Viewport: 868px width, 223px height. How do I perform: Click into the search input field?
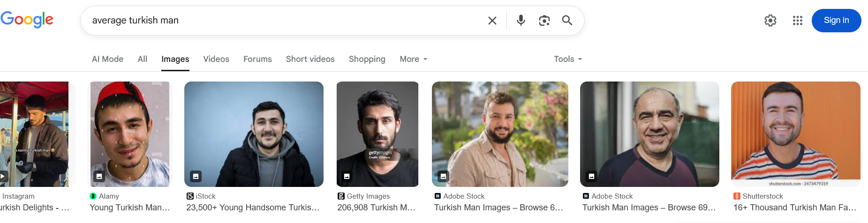[x=281, y=21]
